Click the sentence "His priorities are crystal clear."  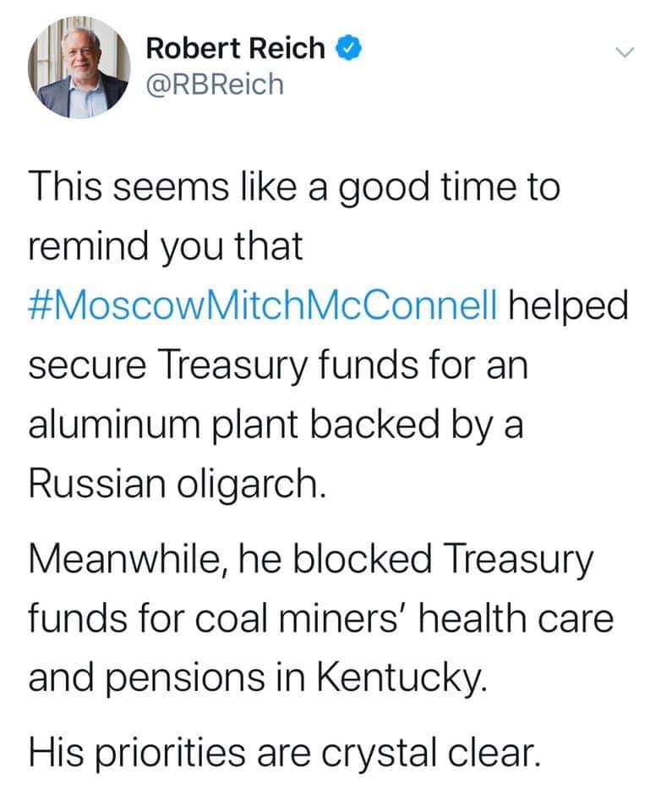tap(285, 753)
